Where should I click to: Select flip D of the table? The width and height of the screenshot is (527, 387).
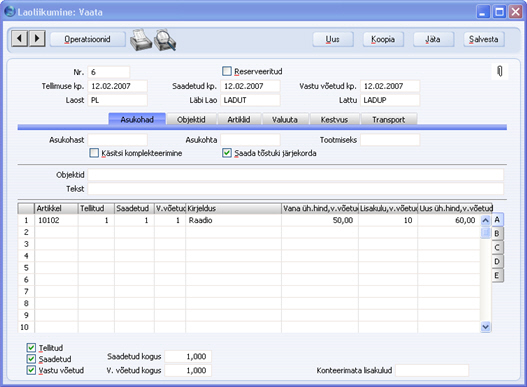coord(497,261)
